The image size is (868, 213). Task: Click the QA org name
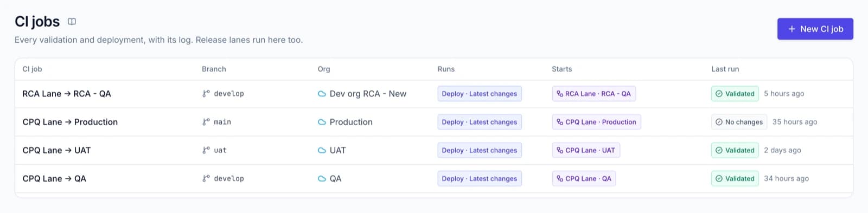pyautogui.click(x=336, y=178)
